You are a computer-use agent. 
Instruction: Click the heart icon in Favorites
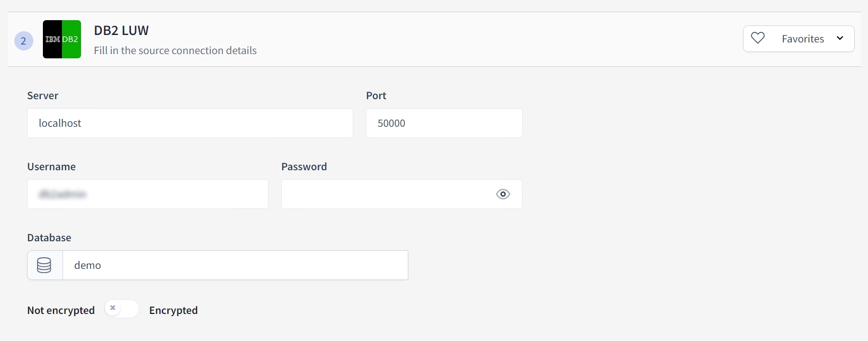(758, 38)
